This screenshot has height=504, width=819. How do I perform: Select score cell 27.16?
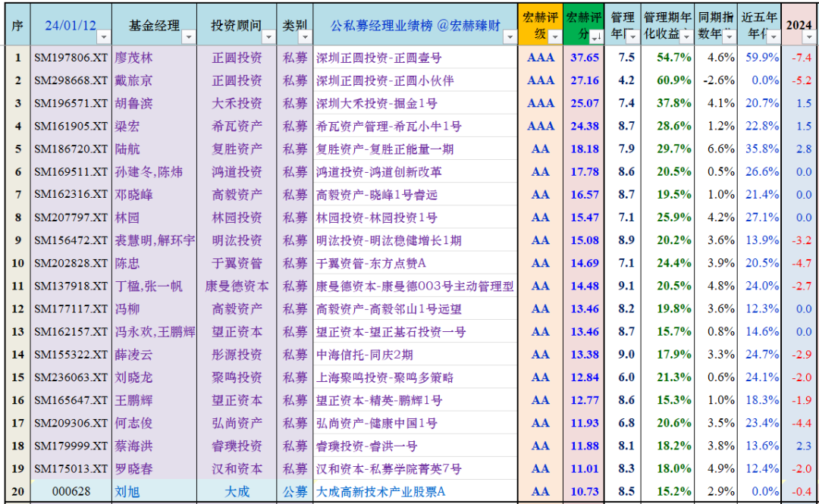[584, 80]
